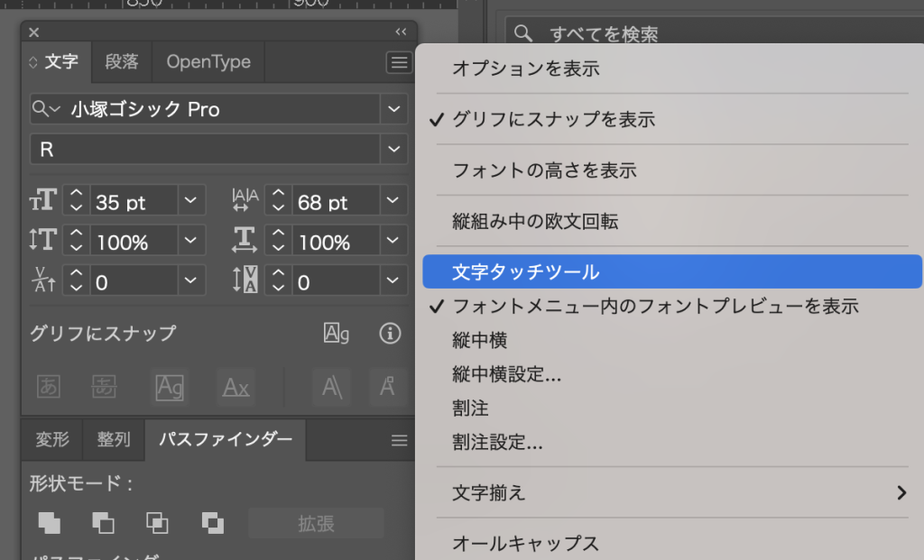Toggle the Ax baseline snap option
The width and height of the screenshot is (924, 560).
click(x=236, y=388)
